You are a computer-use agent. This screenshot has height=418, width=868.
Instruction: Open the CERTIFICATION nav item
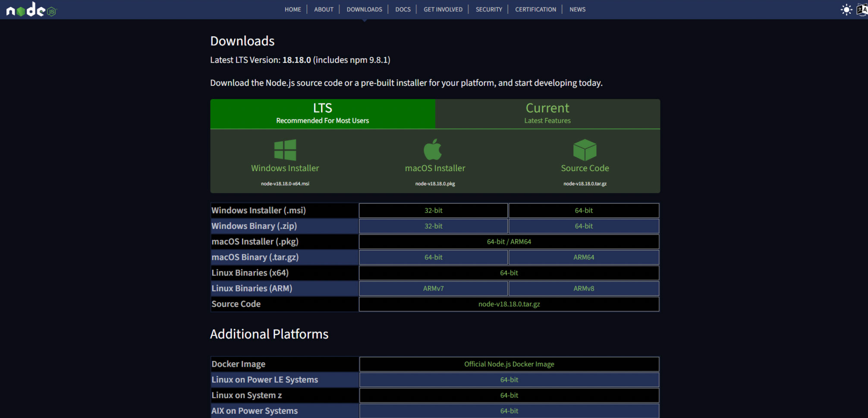point(535,9)
